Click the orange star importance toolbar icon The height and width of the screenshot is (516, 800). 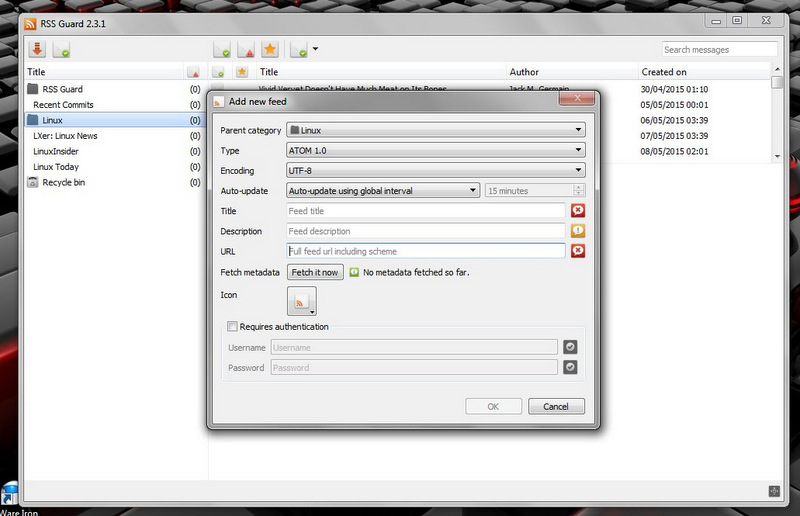tap(270, 50)
